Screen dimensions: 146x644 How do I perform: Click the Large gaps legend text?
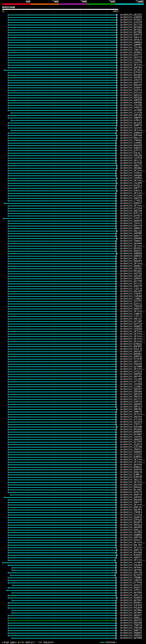(10, 642)
